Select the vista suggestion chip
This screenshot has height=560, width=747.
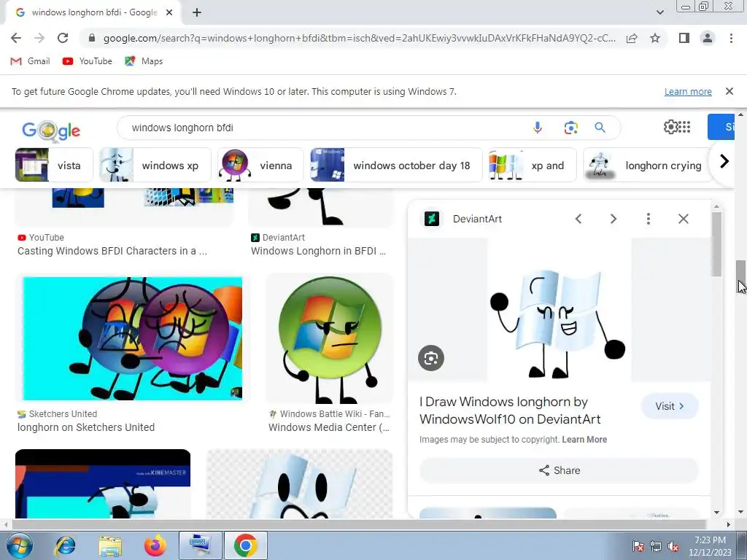point(54,166)
